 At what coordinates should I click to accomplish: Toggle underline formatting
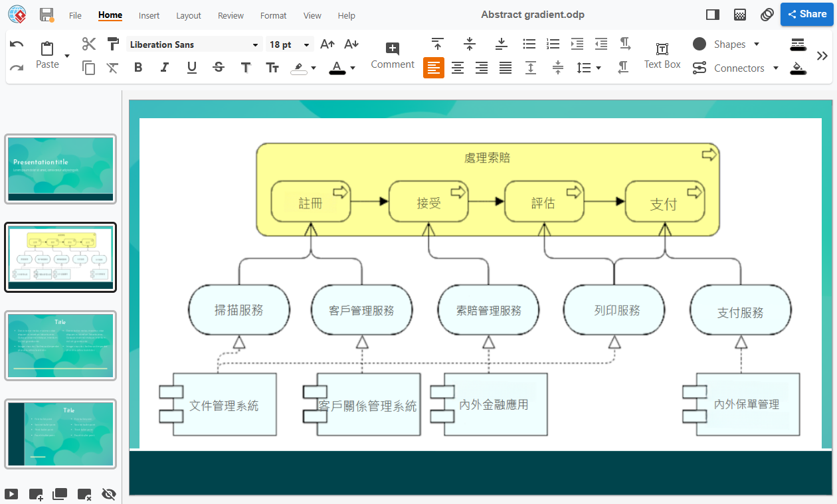click(191, 67)
